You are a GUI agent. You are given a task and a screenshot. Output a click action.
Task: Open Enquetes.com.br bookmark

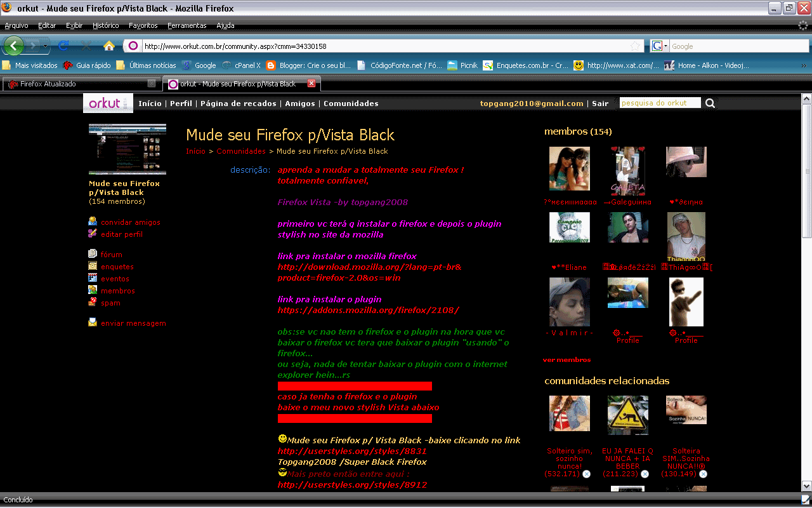click(x=526, y=65)
